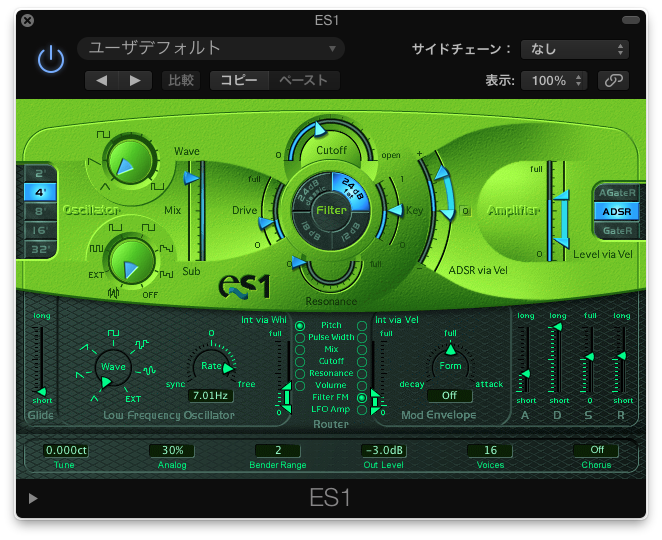
Task: Click the Drive slider handle
Action: pyautogui.click(x=266, y=223)
